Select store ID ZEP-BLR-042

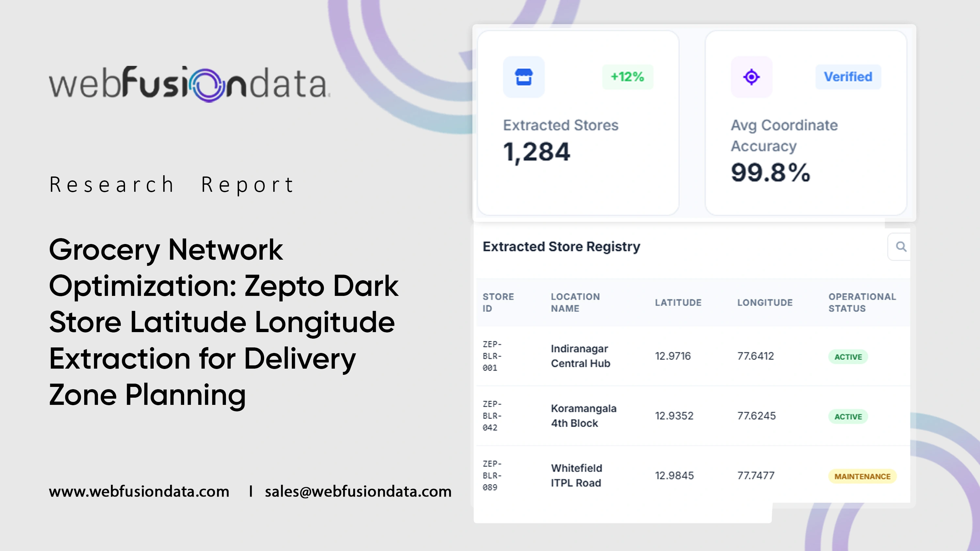pyautogui.click(x=492, y=416)
